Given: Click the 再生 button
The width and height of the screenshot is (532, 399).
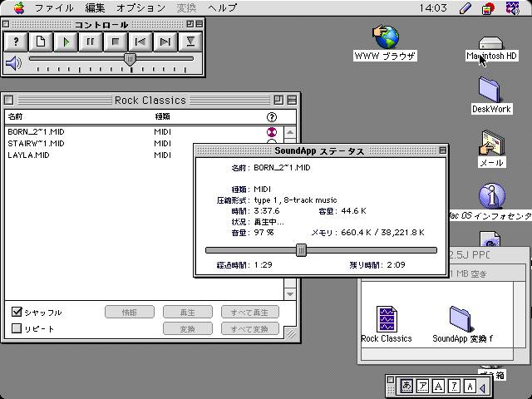Looking at the screenshot, I should tap(188, 313).
